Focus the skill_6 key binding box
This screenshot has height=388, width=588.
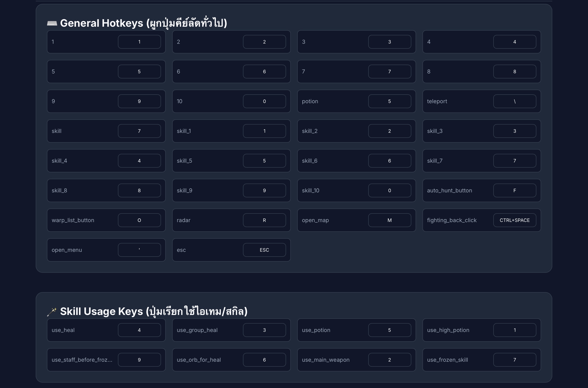(x=390, y=160)
